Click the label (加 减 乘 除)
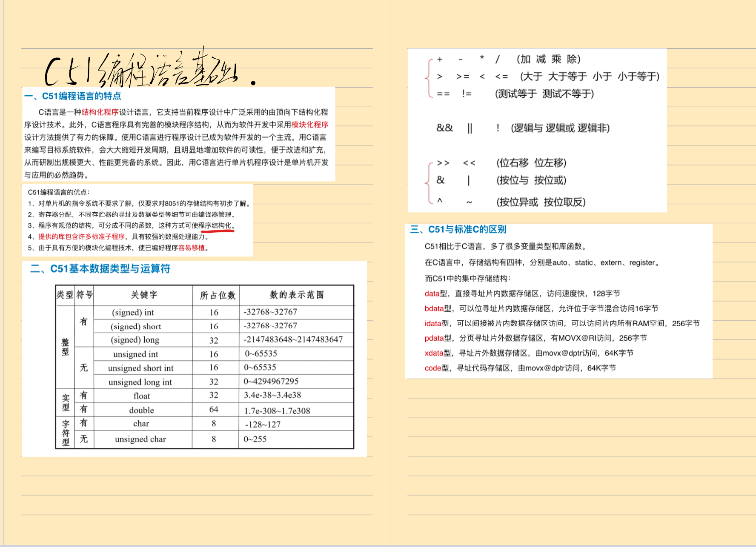The width and height of the screenshot is (756, 547). click(x=549, y=59)
